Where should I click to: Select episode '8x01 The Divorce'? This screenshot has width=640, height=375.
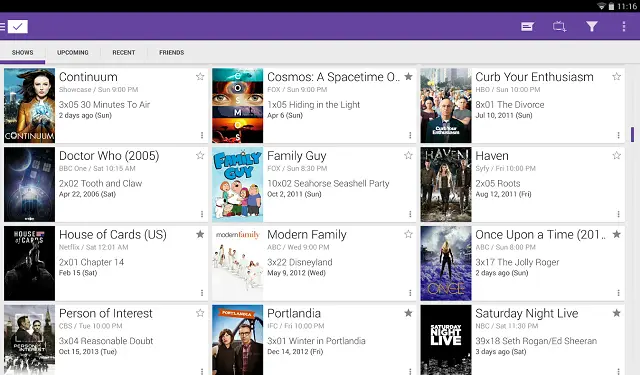click(510, 104)
